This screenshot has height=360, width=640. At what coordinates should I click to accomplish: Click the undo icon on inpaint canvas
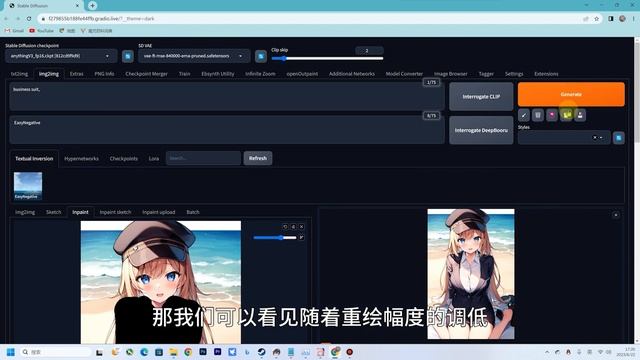[x=285, y=227]
